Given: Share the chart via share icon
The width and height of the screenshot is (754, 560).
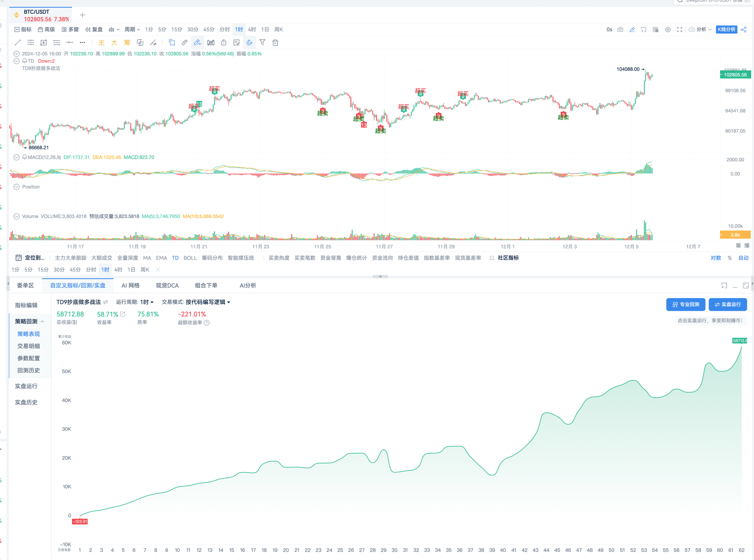Looking at the screenshot, I should [x=744, y=29].
